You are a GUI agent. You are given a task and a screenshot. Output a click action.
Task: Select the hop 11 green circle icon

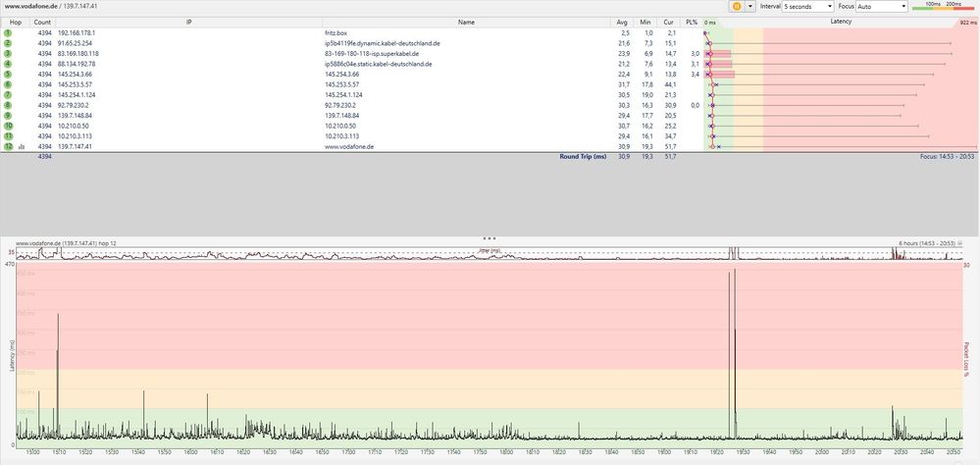[x=8, y=136]
